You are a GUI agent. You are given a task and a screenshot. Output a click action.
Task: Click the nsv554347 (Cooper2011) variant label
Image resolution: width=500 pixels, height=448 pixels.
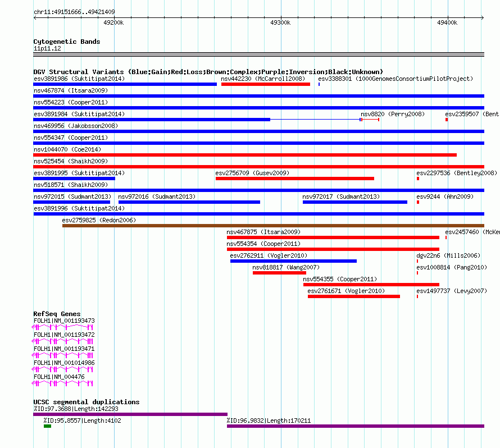click(x=71, y=138)
